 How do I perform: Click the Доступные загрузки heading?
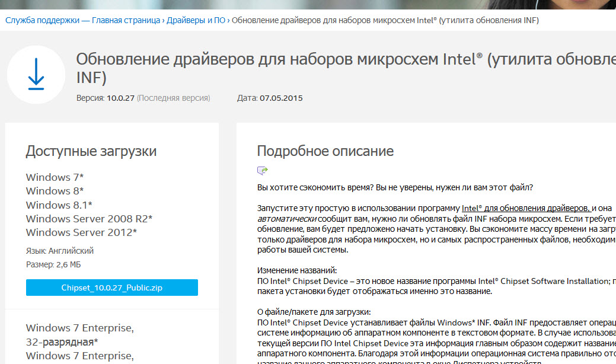click(91, 151)
